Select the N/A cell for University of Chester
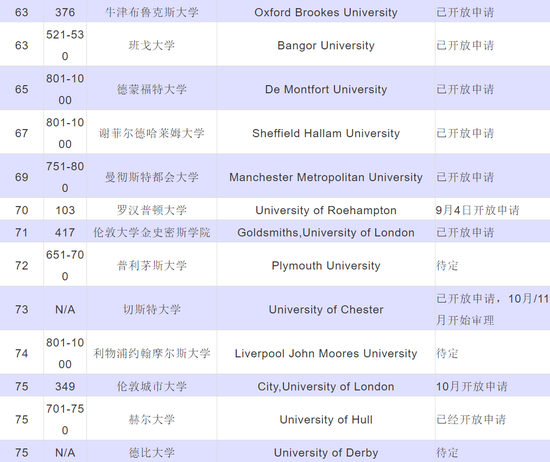This screenshot has width=550, height=462. click(65, 309)
